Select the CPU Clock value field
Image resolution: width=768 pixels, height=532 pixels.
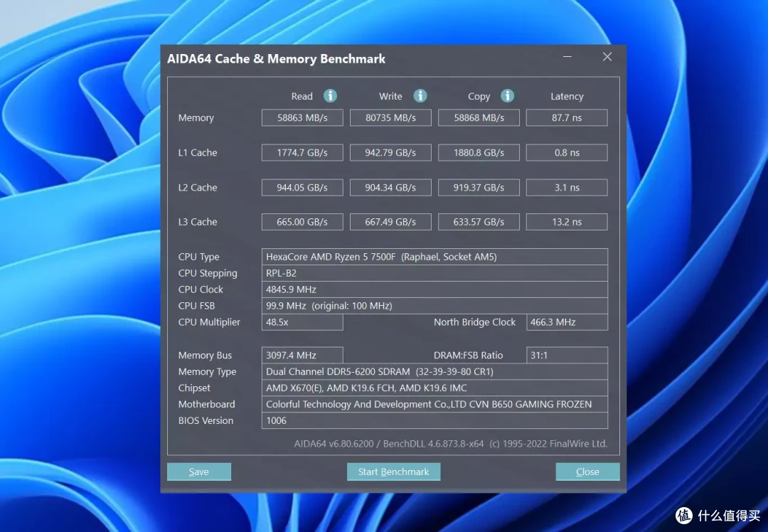434,289
